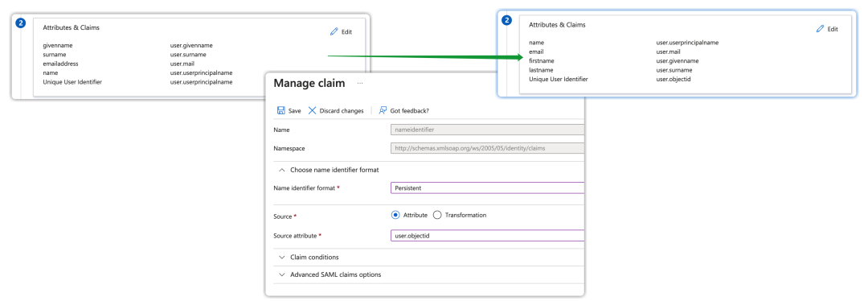868x301 pixels.
Task: Click the step 2 badge in right panel
Action: tap(506, 20)
